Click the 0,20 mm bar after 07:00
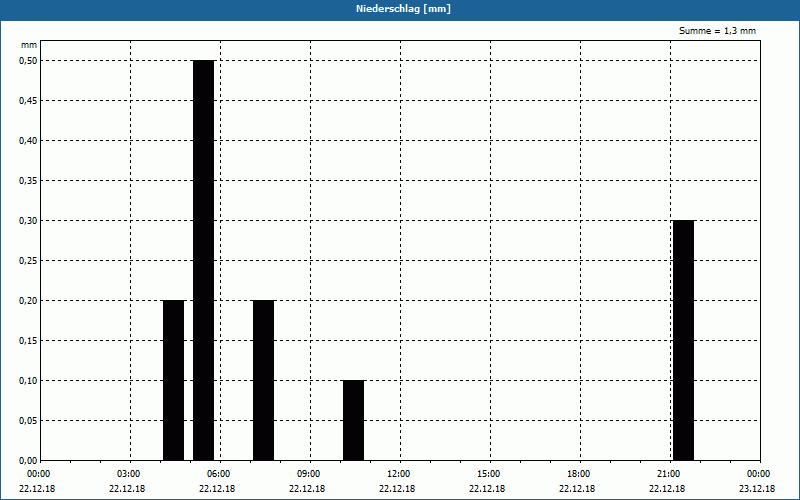This screenshot has height=500, width=800. pos(264,380)
